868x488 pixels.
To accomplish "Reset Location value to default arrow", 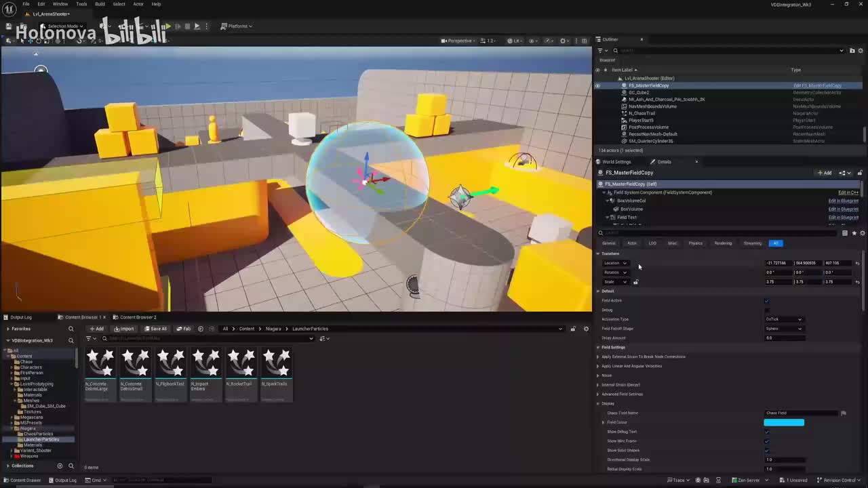I will [857, 263].
